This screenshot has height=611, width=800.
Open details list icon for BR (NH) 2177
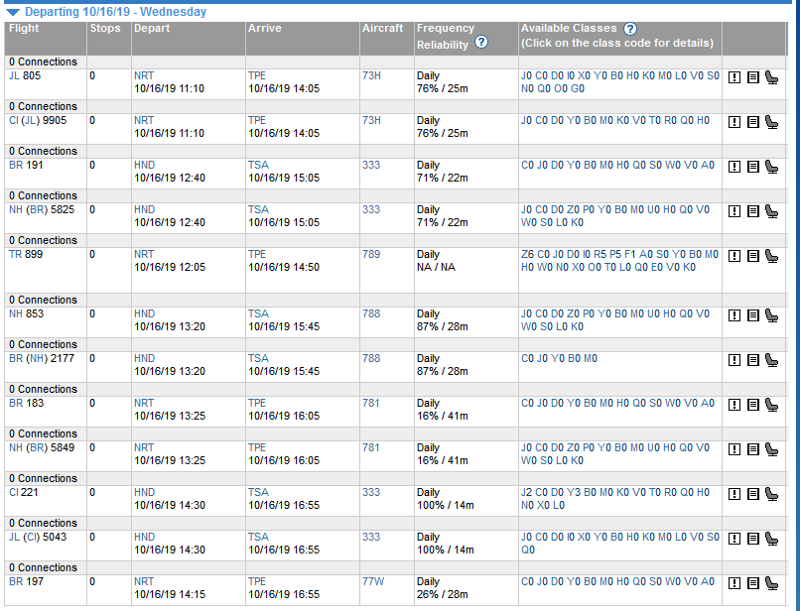pos(753,360)
